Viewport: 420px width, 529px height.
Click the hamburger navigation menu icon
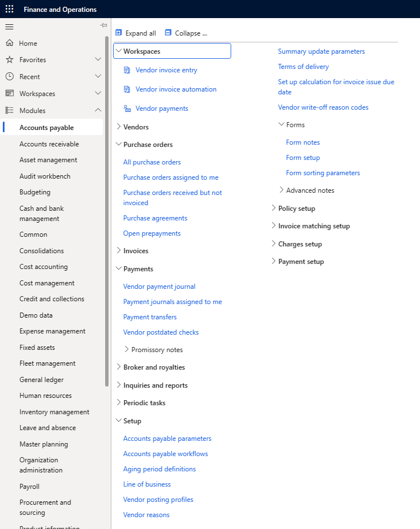(x=9, y=27)
